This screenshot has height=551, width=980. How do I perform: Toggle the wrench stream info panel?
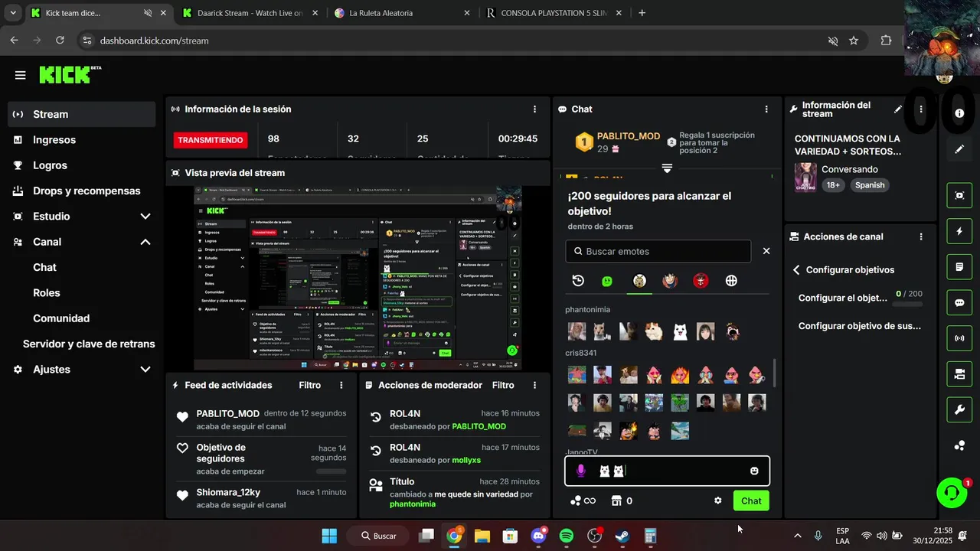coord(959,410)
